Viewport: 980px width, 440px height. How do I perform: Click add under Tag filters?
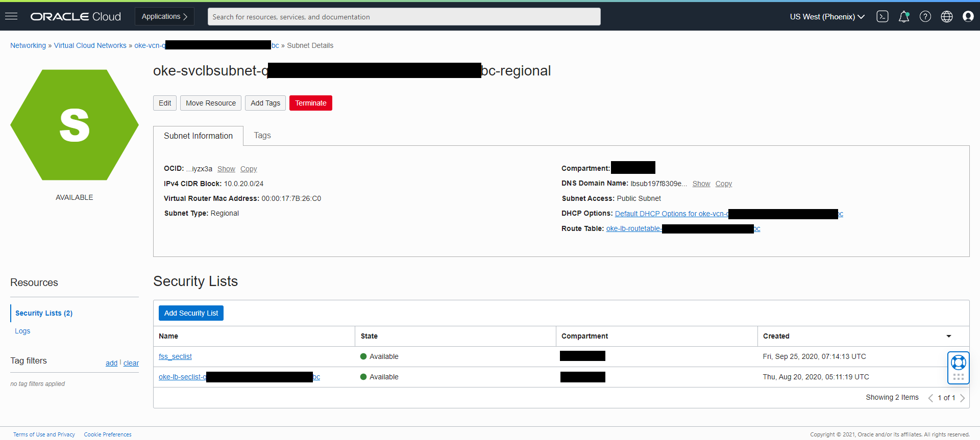pyautogui.click(x=111, y=363)
